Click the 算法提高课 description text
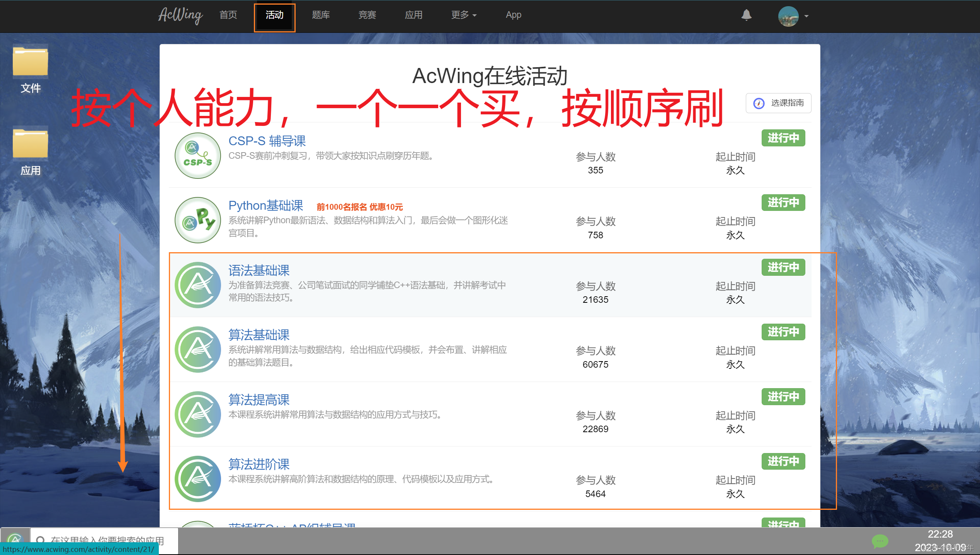 point(336,415)
